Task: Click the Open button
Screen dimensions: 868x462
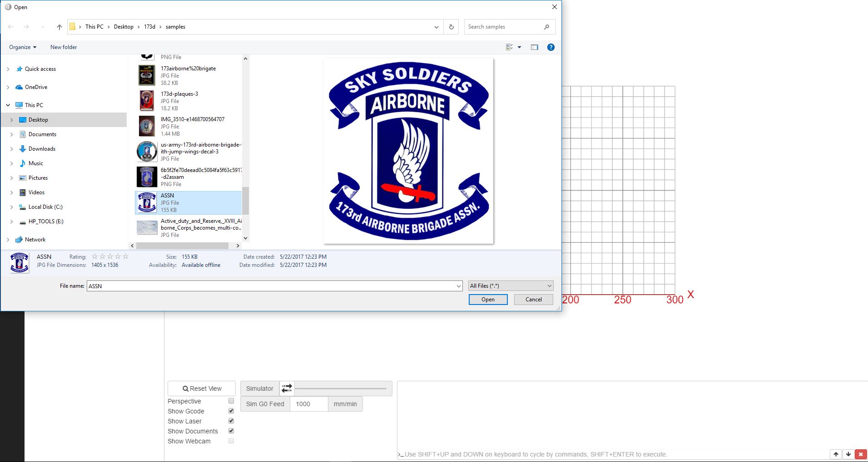Action: [x=488, y=300]
